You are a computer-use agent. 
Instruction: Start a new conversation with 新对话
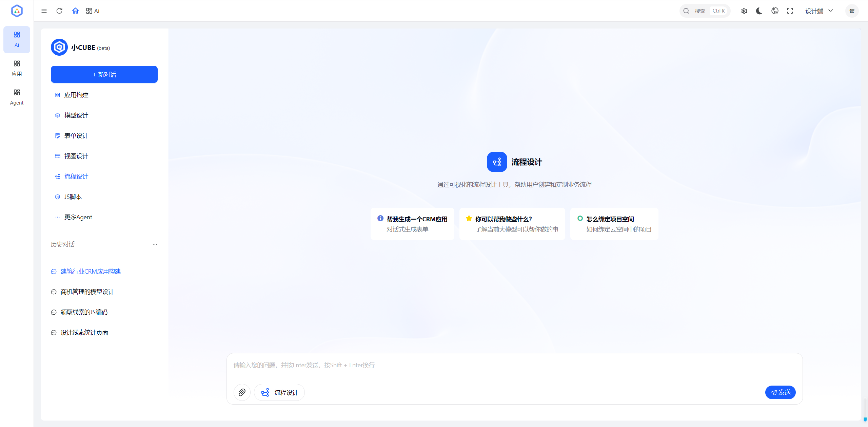[x=104, y=74]
